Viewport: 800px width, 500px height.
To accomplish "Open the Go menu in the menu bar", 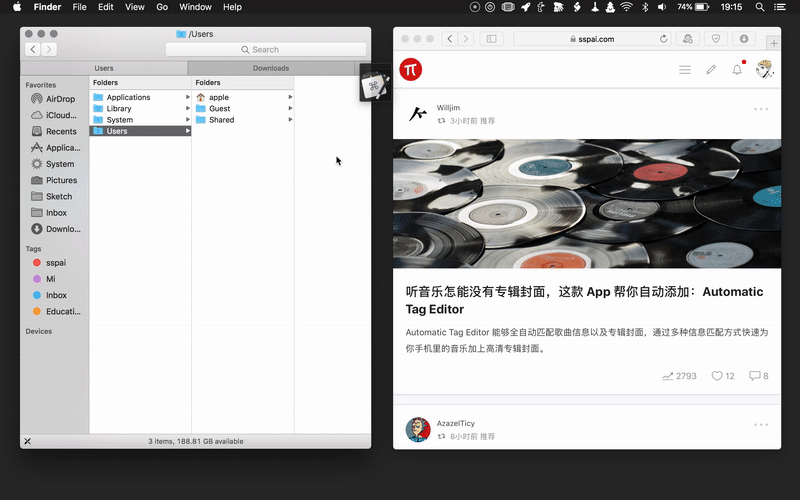I will pyautogui.click(x=162, y=7).
